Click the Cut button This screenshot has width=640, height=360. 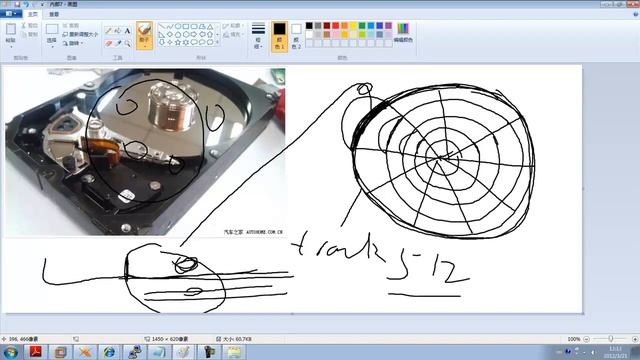point(29,26)
